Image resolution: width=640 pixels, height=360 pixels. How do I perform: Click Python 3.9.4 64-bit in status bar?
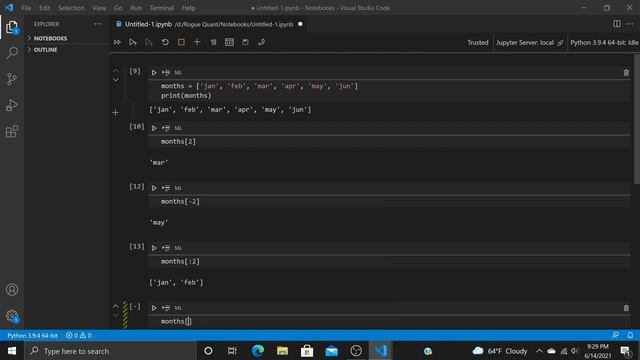pos(32,336)
